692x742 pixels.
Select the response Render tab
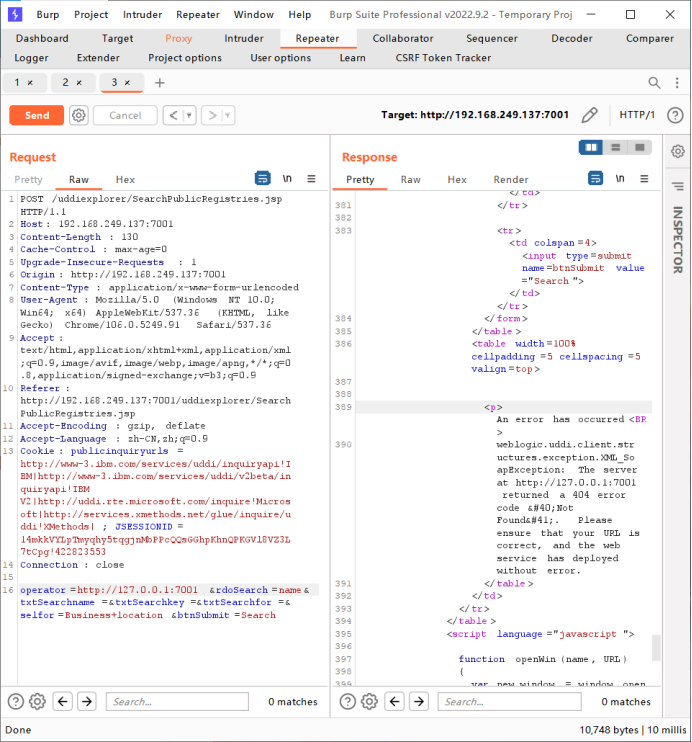(511, 179)
